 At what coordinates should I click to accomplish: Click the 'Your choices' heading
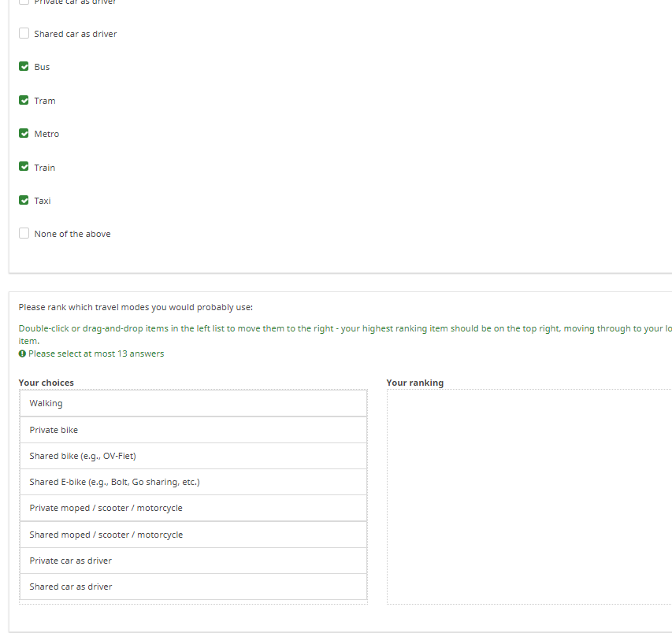point(46,383)
